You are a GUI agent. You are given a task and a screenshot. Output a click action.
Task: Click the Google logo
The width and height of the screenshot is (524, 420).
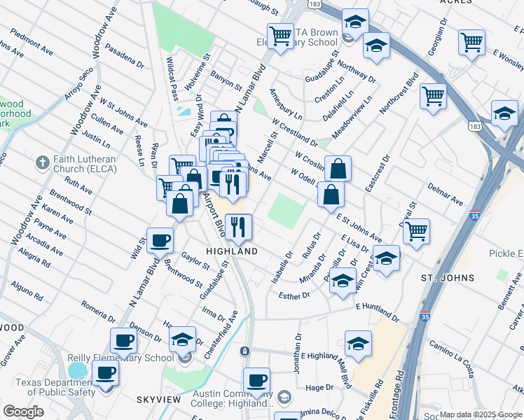click(x=23, y=412)
